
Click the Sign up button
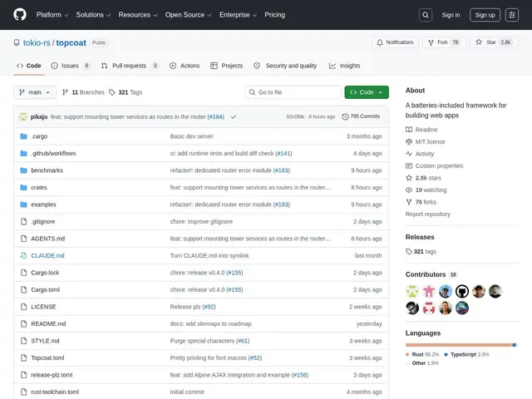pyautogui.click(x=485, y=15)
